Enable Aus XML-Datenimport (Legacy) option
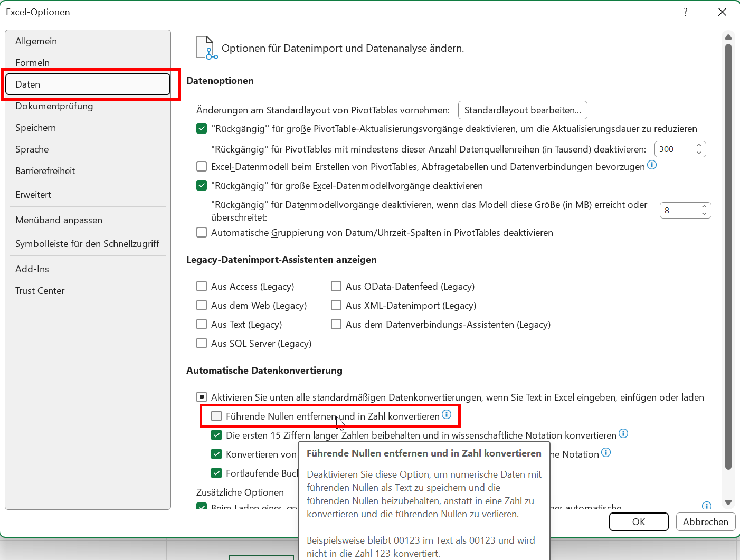 point(336,305)
